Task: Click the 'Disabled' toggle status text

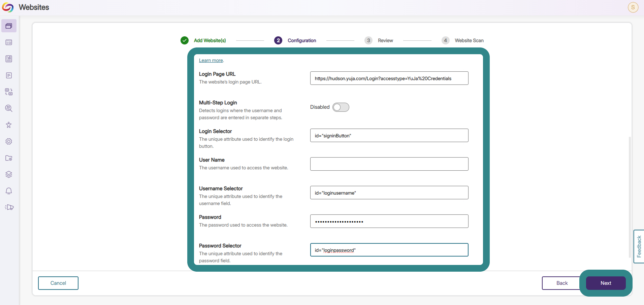Action: [x=320, y=107]
